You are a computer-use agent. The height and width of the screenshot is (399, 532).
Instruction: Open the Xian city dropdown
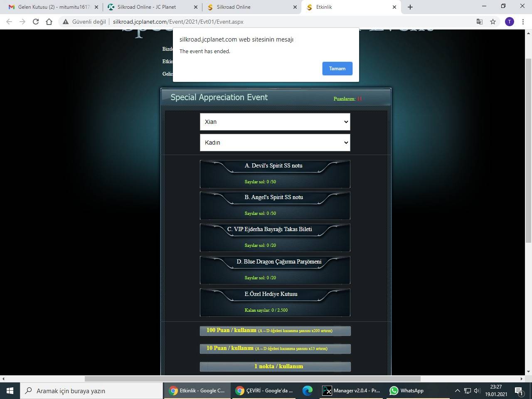pyautogui.click(x=275, y=122)
